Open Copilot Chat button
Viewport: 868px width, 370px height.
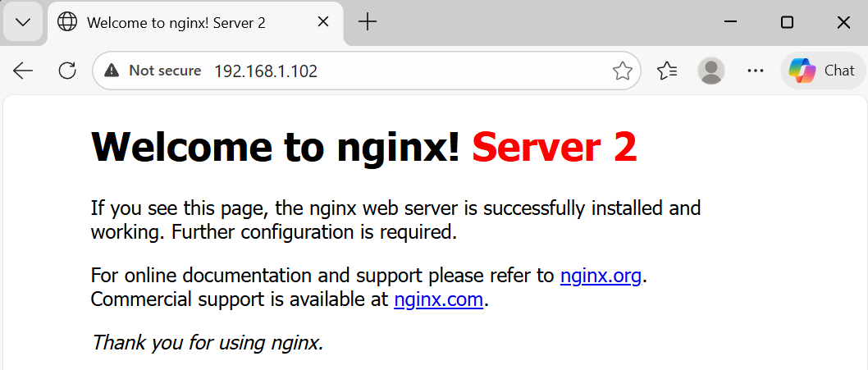coord(822,71)
